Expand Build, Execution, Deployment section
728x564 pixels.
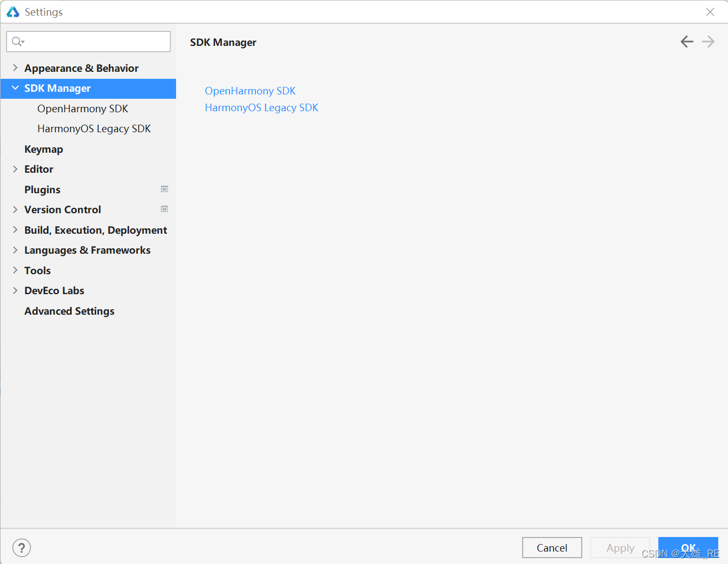tap(15, 230)
